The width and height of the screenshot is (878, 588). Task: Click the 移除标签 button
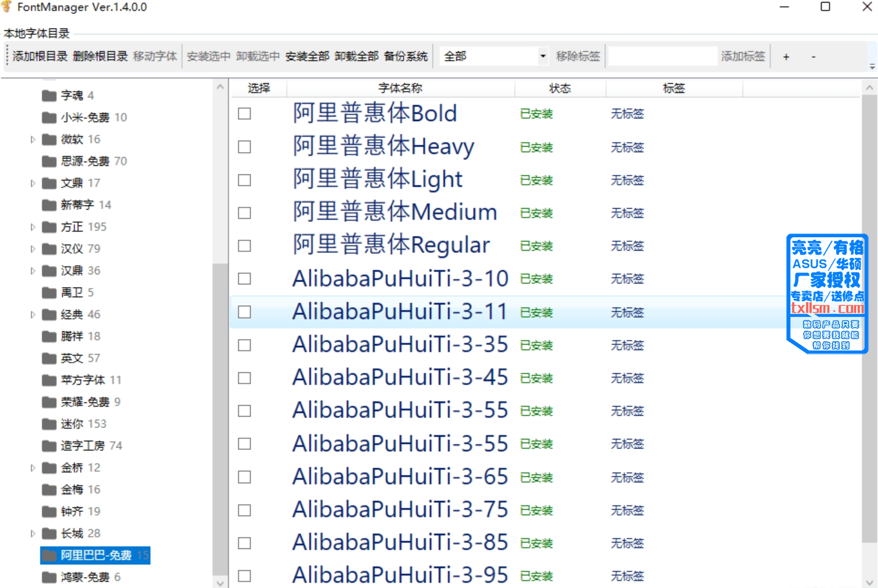(578, 57)
